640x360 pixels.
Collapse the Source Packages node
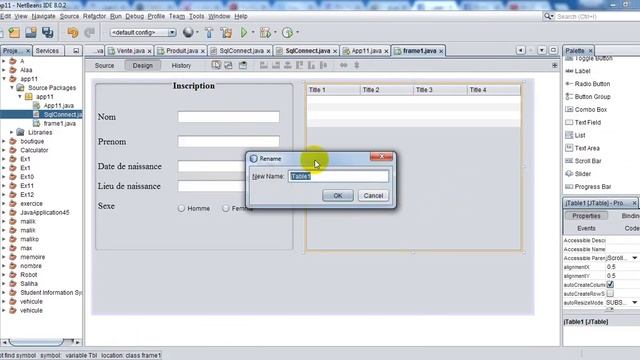coord(12,88)
